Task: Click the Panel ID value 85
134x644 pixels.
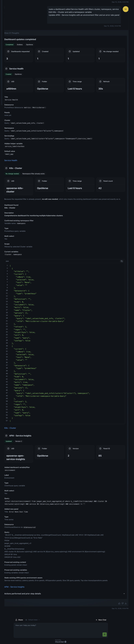Action: click(x=100, y=456)
